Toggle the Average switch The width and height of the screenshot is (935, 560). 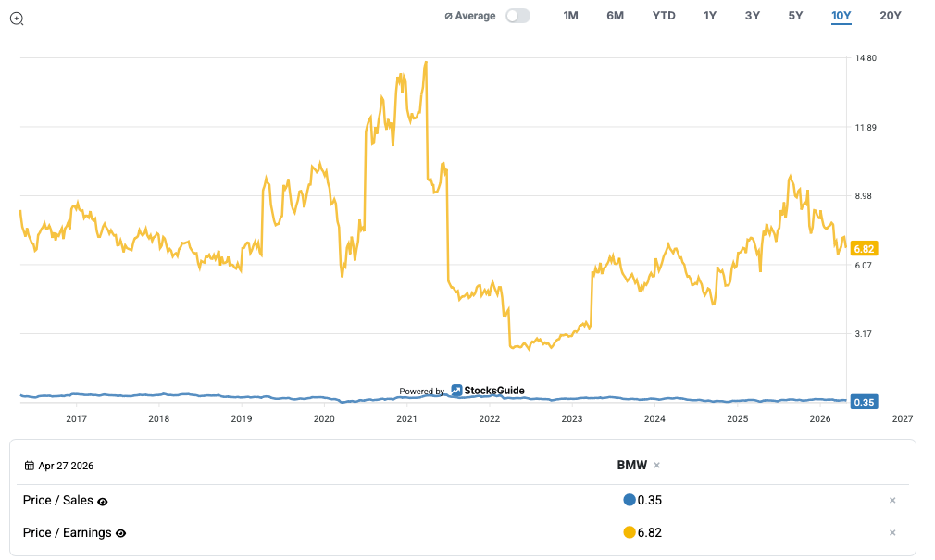pyautogui.click(x=517, y=16)
